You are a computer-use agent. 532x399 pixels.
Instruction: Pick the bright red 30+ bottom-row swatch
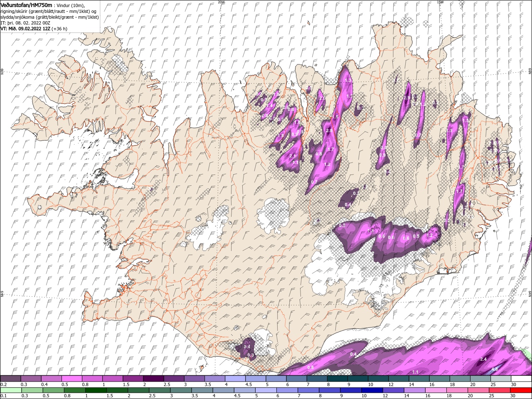pyautogui.click(x=521, y=390)
